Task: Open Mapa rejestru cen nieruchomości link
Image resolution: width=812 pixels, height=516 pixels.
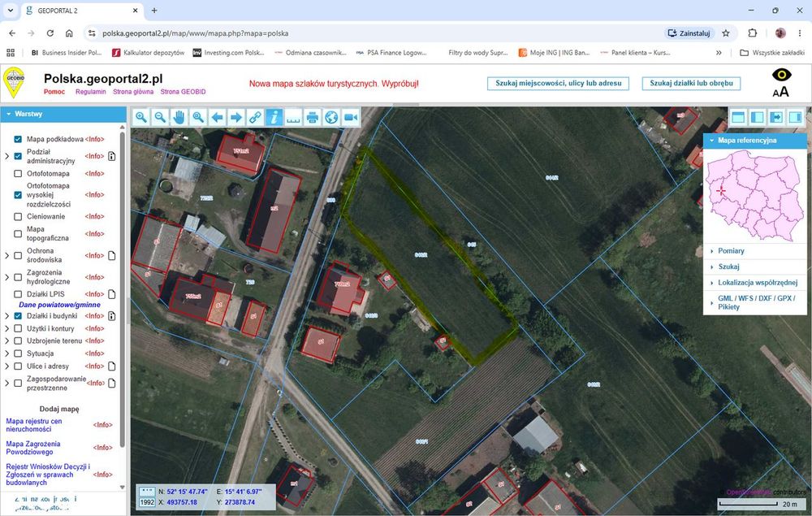Action: (33, 425)
